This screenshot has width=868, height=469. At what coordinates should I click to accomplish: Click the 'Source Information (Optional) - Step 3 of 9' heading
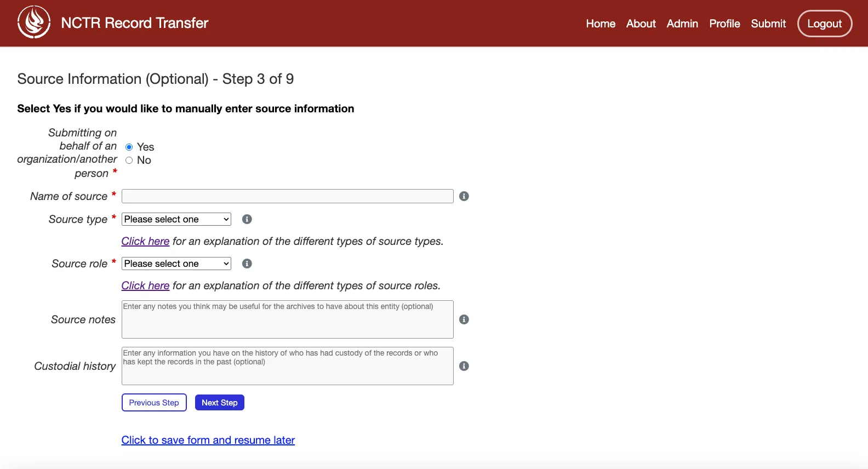(156, 79)
